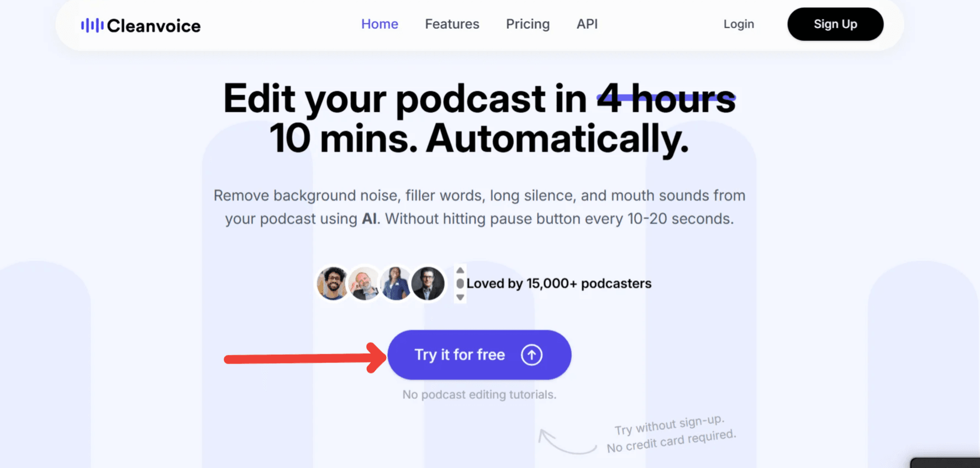Go to the Home nav item
The image size is (980, 468).
click(380, 24)
